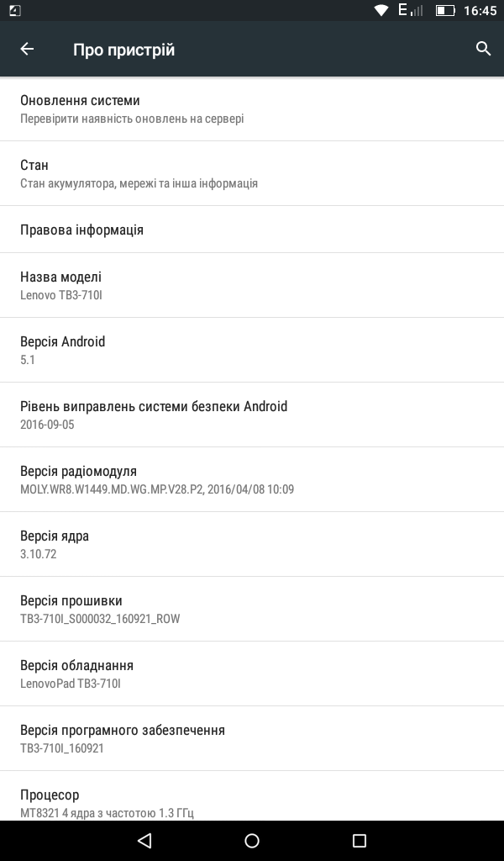The image size is (504, 861).
Task: Tap Версія обладнання item
Action: [x=252, y=673]
